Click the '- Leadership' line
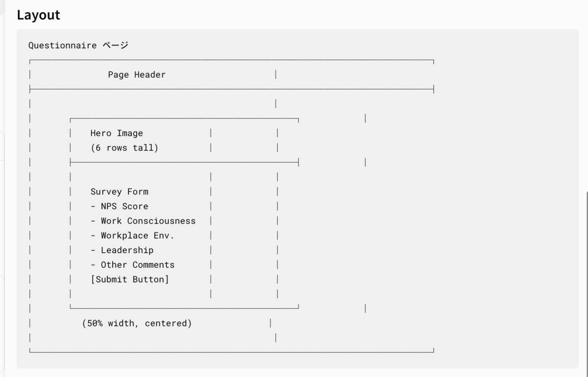Screen dimensions: 588x377 pyautogui.click(x=122, y=250)
